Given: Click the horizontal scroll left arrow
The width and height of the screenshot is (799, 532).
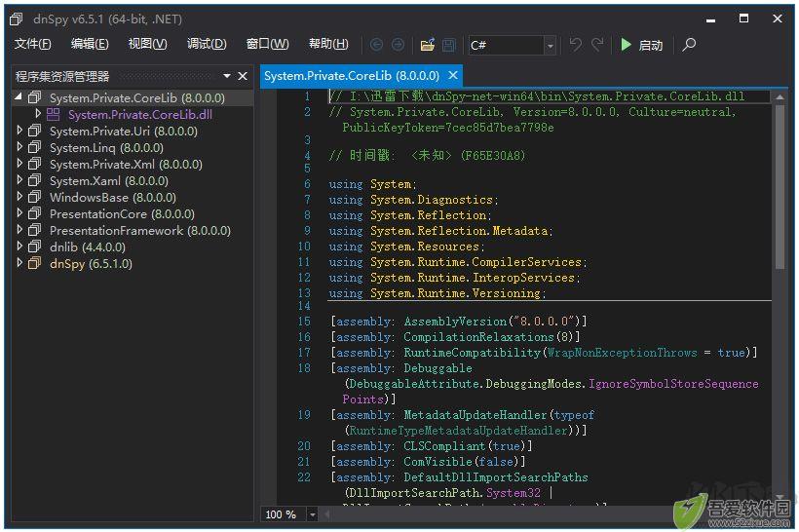Looking at the screenshot, I should click(x=326, y=514).
